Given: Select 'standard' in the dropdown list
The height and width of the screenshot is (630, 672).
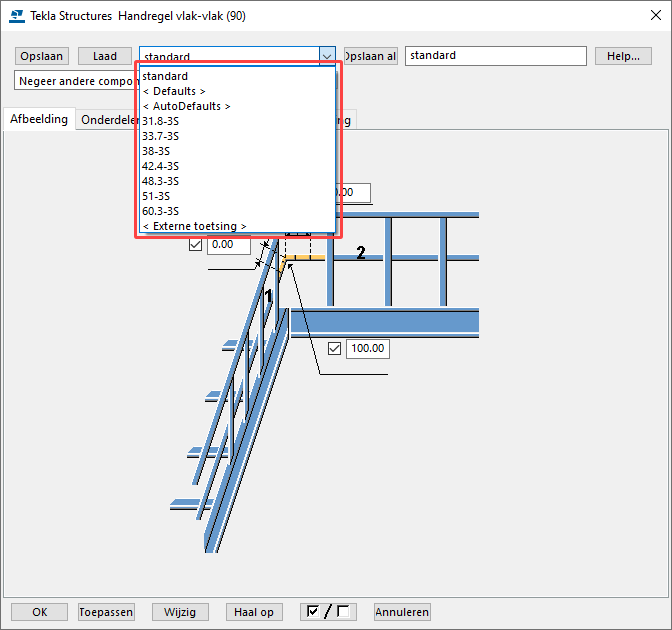Looking at the screenshot, I should click(237, 76).
